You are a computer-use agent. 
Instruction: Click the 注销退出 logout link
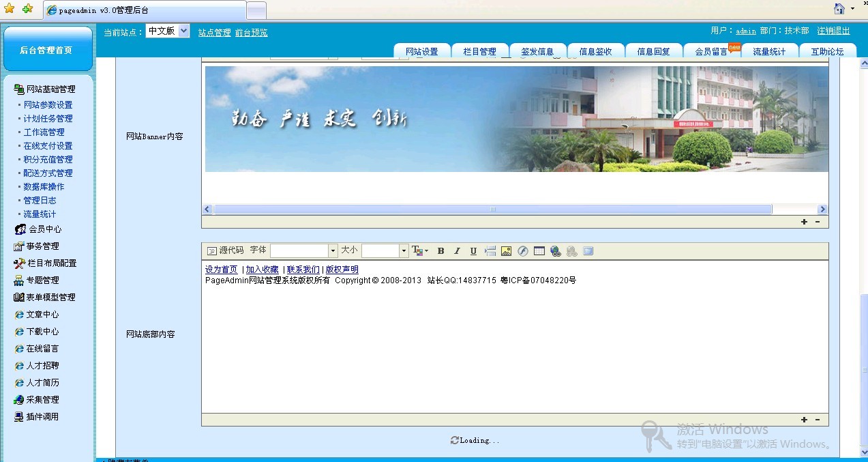(833, 31)
